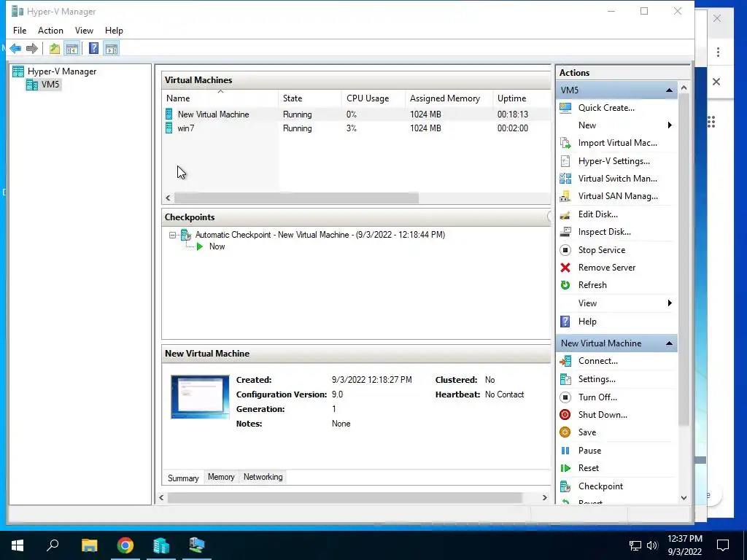747x560 pixels.
Task: Click the VM Settings icon under New Virtual Machine
Action: tap(565, 379)
